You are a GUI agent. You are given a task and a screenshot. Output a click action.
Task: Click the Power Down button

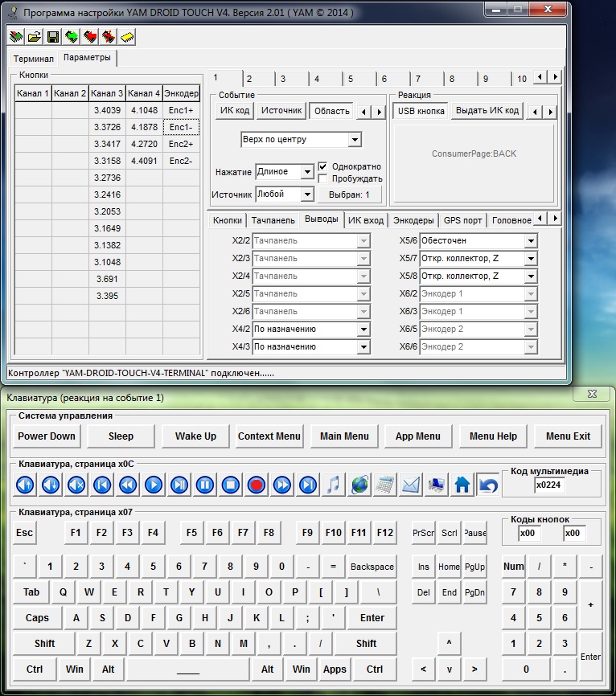[x=47, y=436]
